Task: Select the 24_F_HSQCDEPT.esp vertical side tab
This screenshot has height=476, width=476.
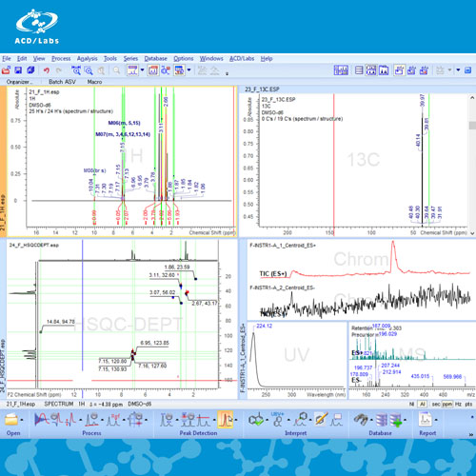Action: [x=3, y=366]
